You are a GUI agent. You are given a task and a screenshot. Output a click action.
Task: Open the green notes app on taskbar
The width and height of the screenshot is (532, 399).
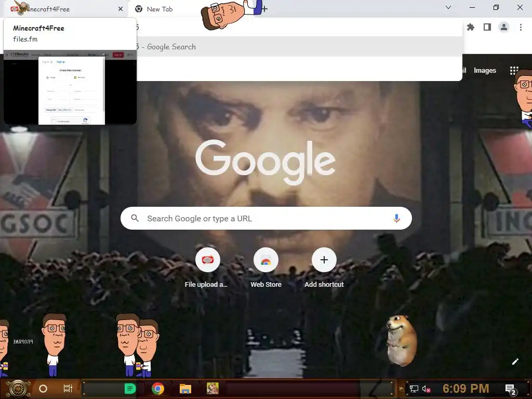coord(130,389)
